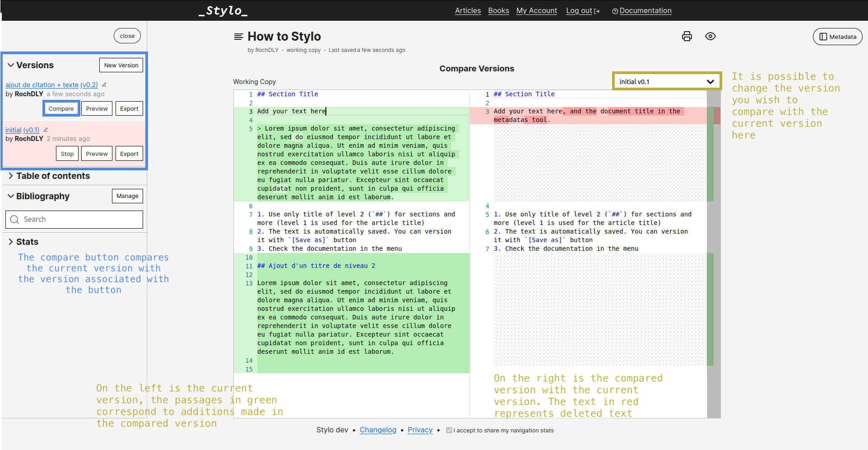Click Manage in Bibliography

(x=127, y=196)
